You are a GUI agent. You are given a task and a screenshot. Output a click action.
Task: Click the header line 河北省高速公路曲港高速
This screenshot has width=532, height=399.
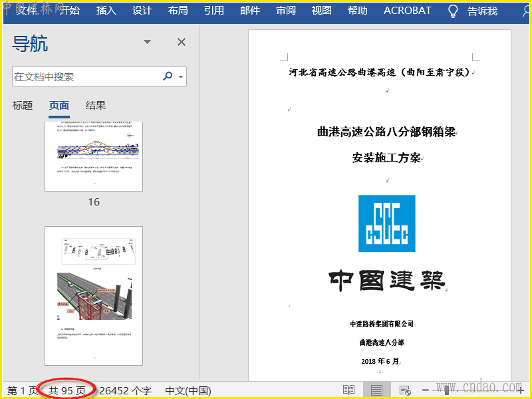click(379, 72)
